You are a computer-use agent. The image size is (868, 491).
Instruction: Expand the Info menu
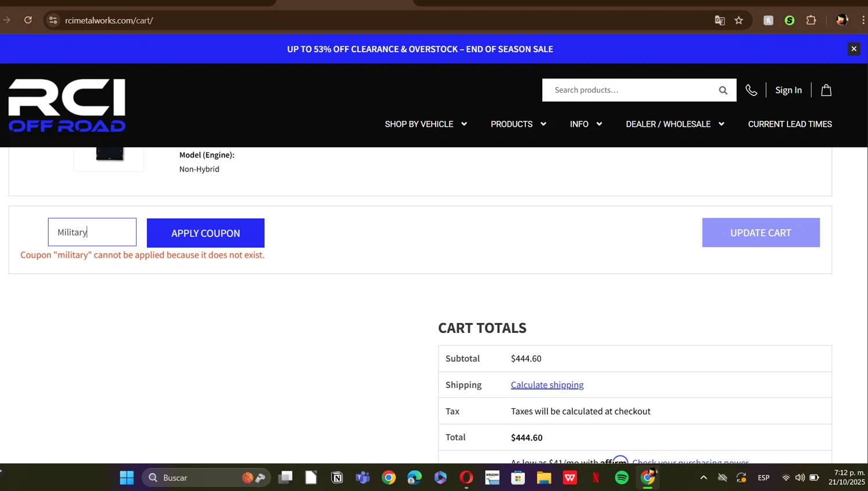(x=586, y=124)
